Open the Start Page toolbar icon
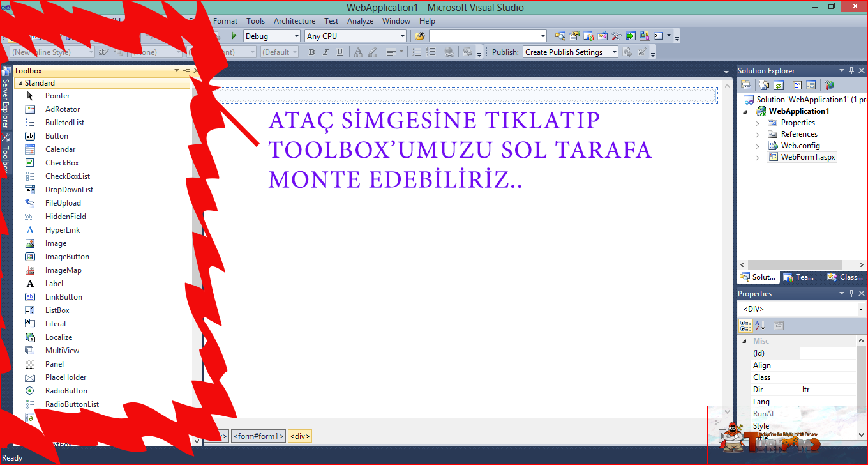Screen dimensions: 868x465 630,36
